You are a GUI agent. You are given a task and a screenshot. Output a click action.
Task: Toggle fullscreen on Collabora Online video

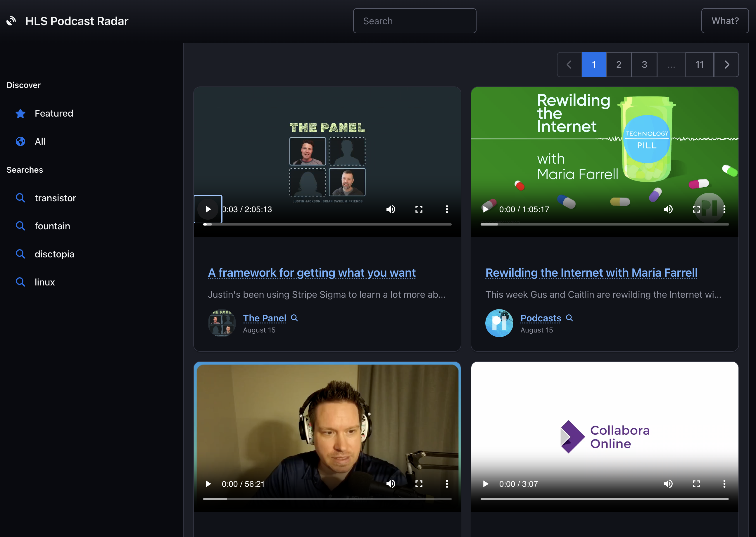(696, 484)
